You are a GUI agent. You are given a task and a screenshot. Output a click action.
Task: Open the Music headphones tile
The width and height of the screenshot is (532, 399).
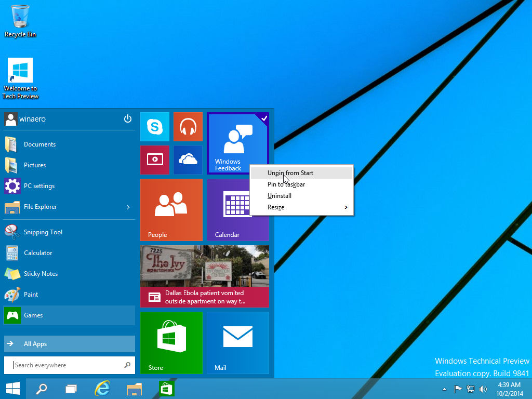(x=188, y=127)
